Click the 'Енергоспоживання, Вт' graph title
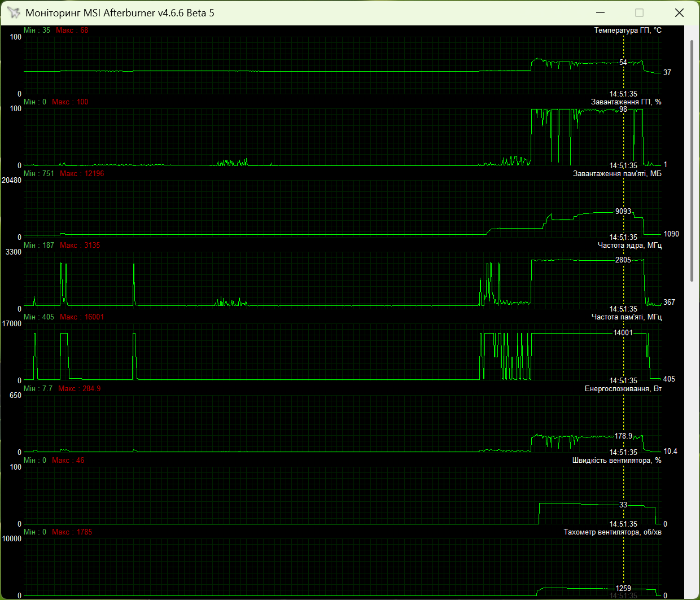Screen dimensions: 700x600 tap(623, 389)
